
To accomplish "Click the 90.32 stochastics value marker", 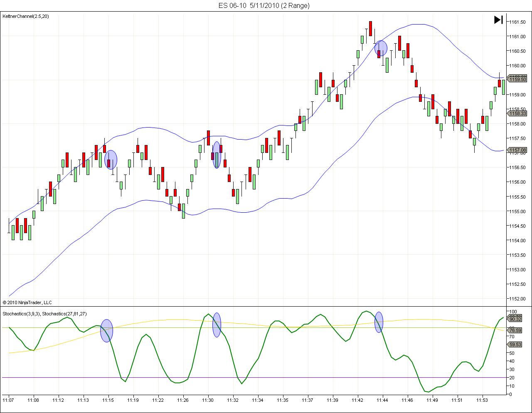I will tap(515, 319).
